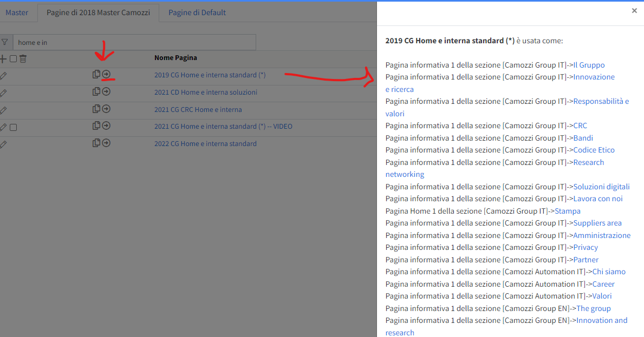Edit 2022 CG Home e interna standard row
Screen dimensions: 644x337
[x=3, y=144]
